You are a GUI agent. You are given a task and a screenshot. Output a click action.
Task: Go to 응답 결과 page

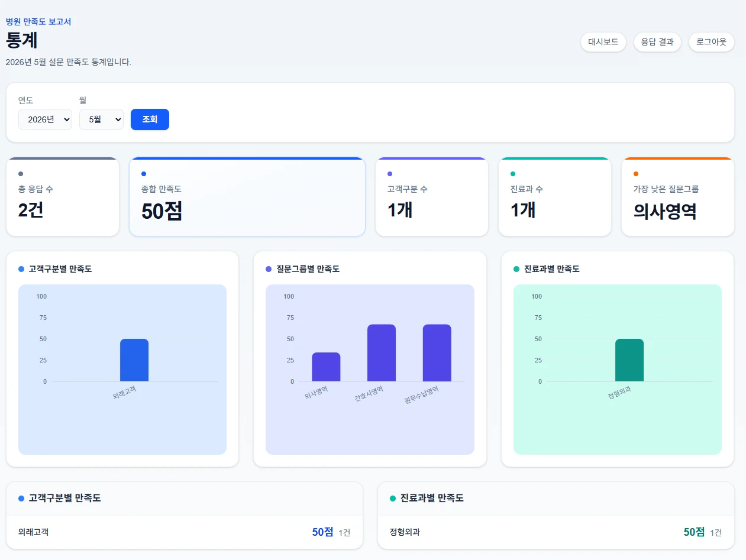657,42
